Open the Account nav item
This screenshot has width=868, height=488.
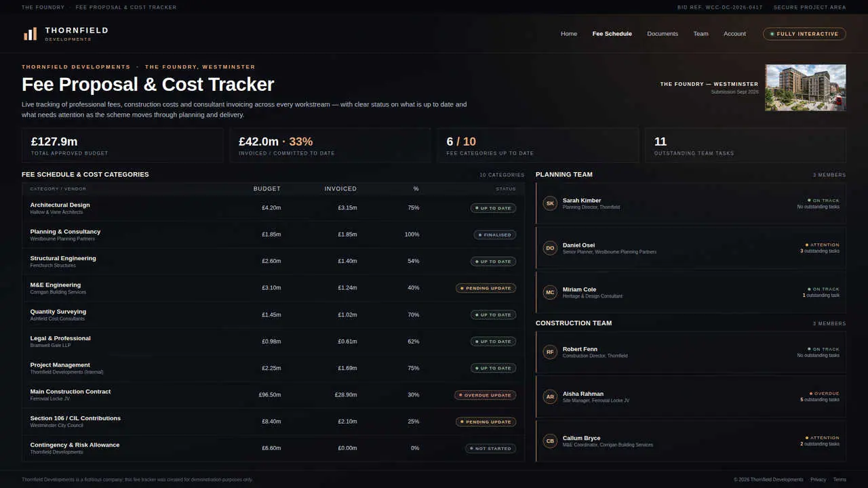tap(734, 34)
